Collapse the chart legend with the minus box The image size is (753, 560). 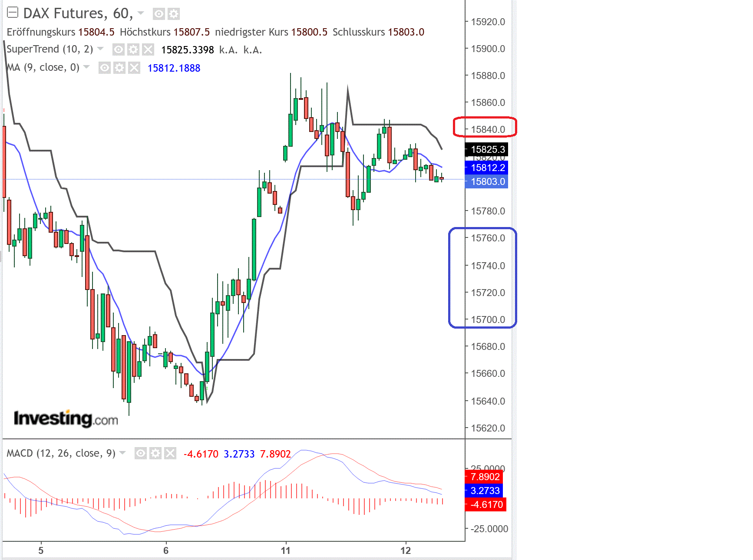[x=13, y=12]
